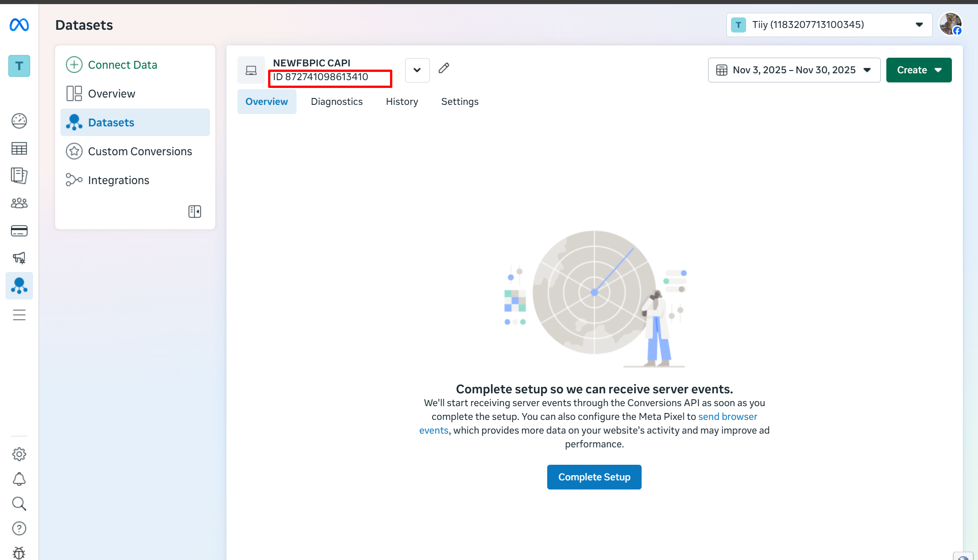Switch to the Diagnostics tab

336,102
